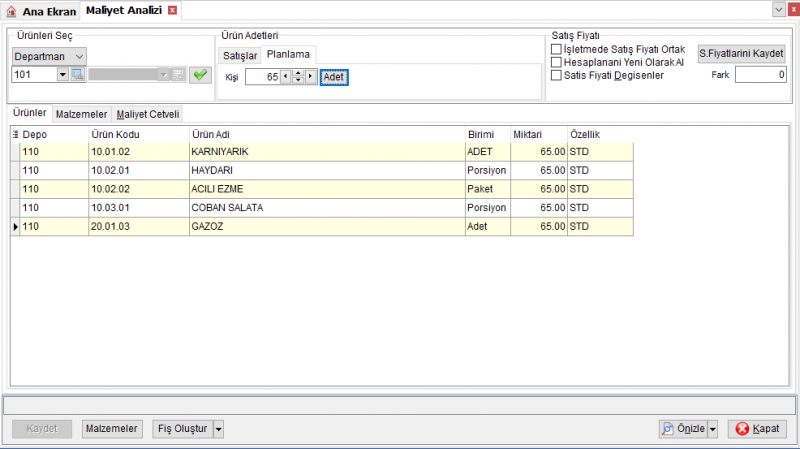Click the 65.00 quantity in GAZOZ row
Screen dimensions: 800x449
coord(539,227)
